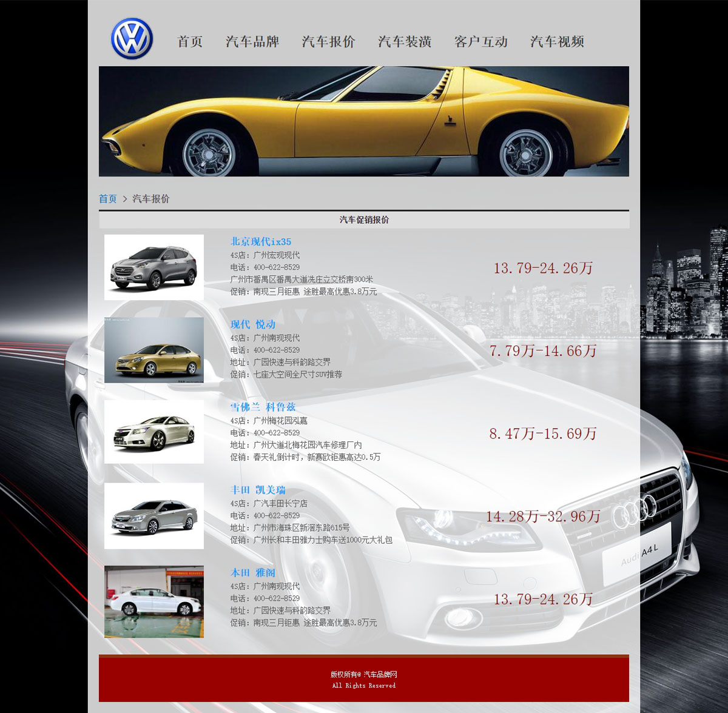
Task: Open the 雪佛兰 科鲁兹 title link
Action: coord(263,407)
